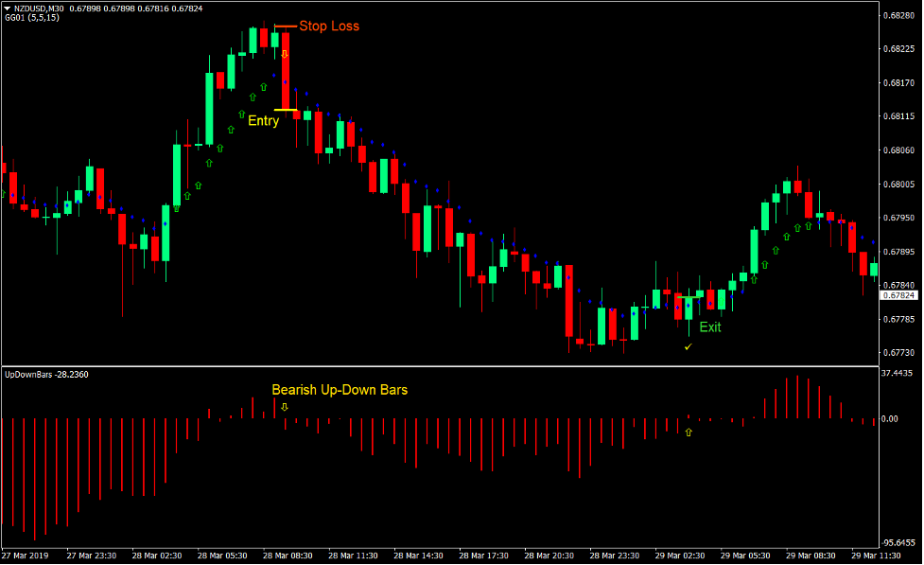924x565 pixels.
Task: Click a green bullish candle near the chart peak
Action: coord(255,43)
